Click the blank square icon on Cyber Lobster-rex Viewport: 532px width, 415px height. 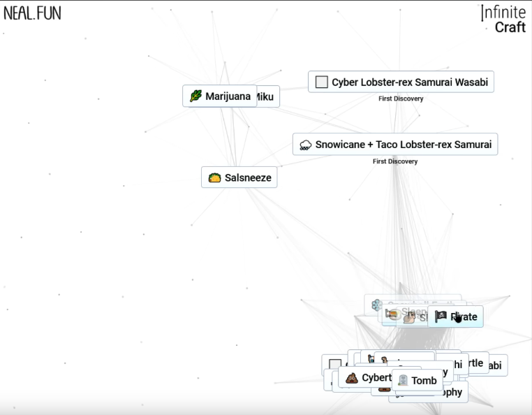pos(321,82)
